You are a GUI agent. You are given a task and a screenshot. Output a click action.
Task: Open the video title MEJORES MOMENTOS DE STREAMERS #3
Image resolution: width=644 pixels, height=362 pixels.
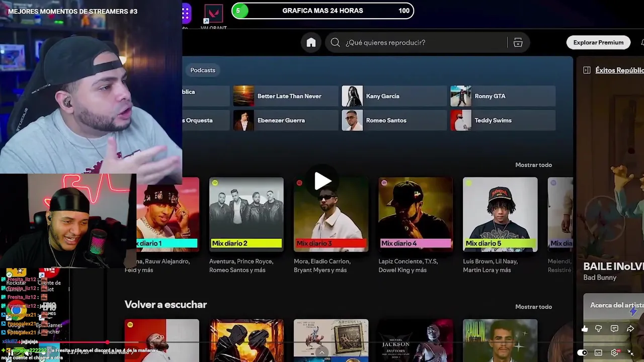pos(72,11)
